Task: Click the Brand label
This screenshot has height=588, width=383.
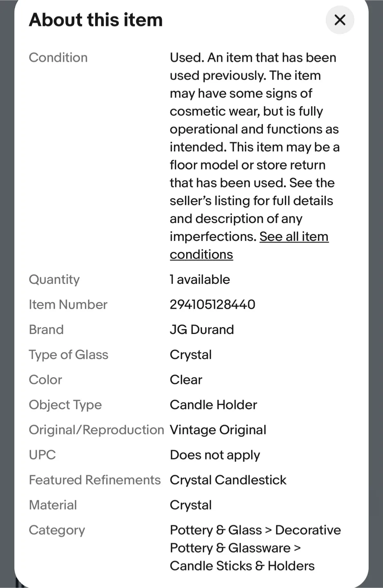Action: pyautogui.click(x=46, y=330)
